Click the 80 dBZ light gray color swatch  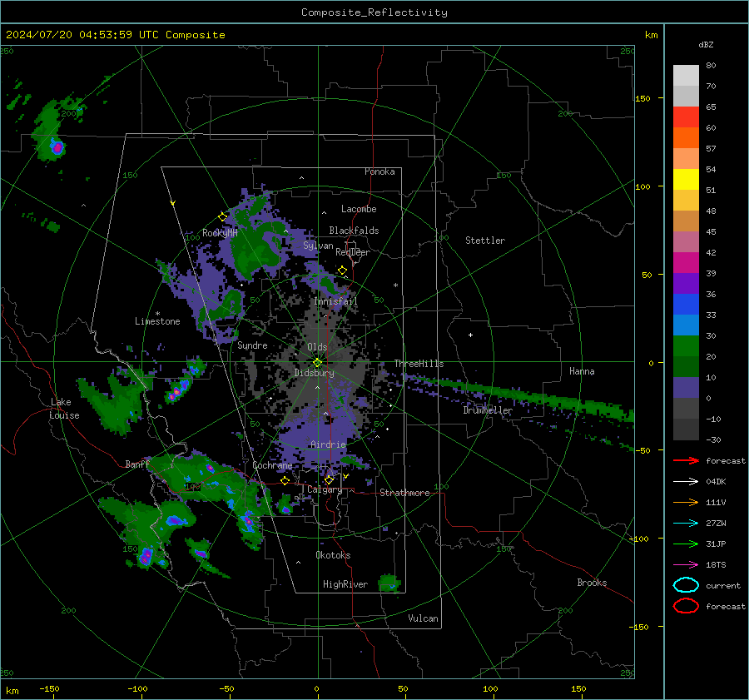686,75
